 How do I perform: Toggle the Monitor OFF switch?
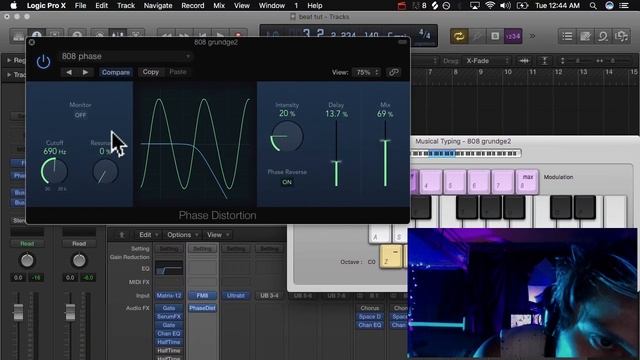coord(80,115)
